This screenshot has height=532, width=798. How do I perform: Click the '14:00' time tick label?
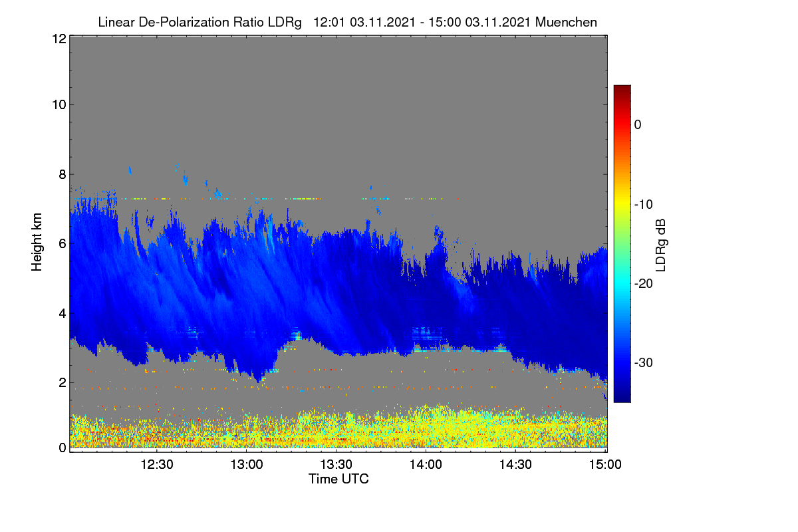(x=426, y=465)
